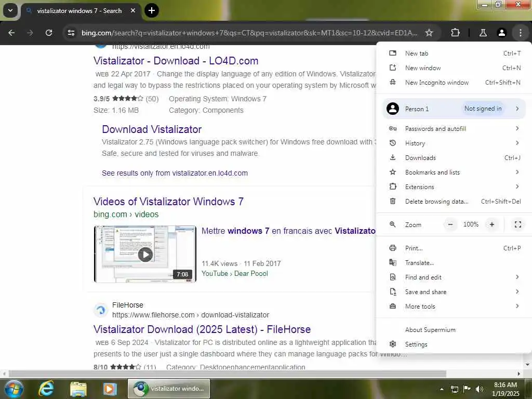Launch Internet Explorer from taskbar
532x399 pixels.
click(x=46, y=389)
